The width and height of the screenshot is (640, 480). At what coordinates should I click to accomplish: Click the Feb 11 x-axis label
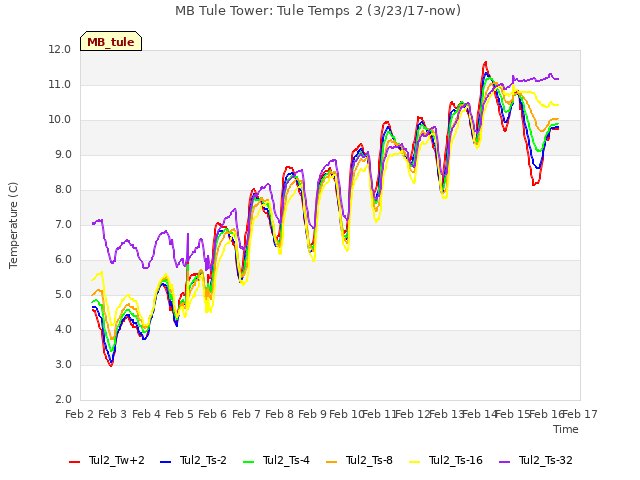pos(380,414)
